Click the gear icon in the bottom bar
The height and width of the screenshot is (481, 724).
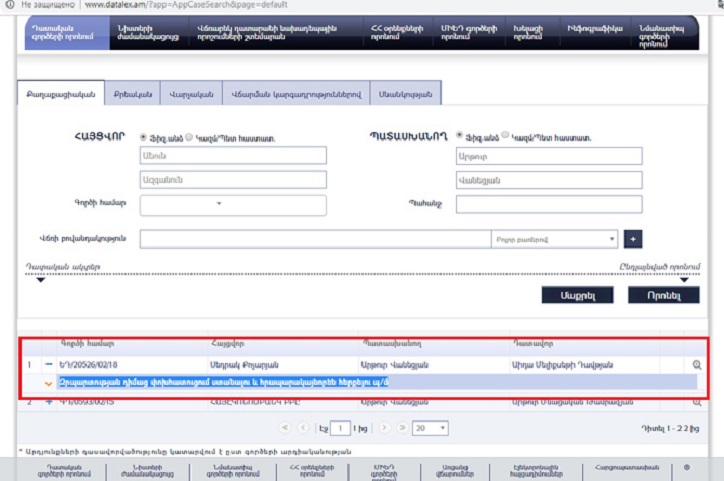pyautogui.click(x=686, y=467)
